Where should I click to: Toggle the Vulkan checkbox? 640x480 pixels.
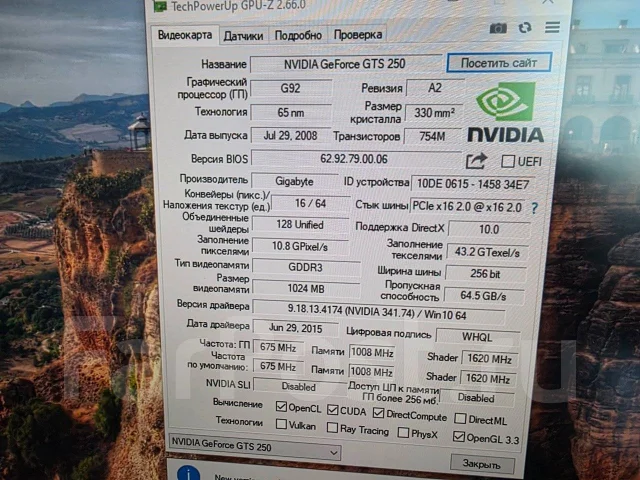click(281, 424)
